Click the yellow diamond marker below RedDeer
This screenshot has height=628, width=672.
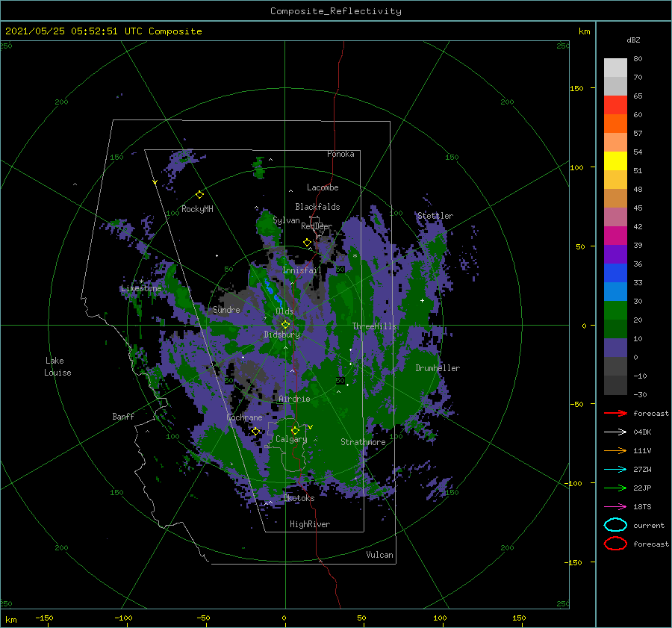308,243
